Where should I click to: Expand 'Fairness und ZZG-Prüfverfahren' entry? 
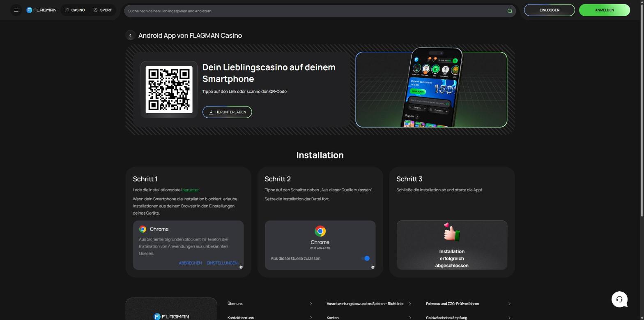[468, 304]
